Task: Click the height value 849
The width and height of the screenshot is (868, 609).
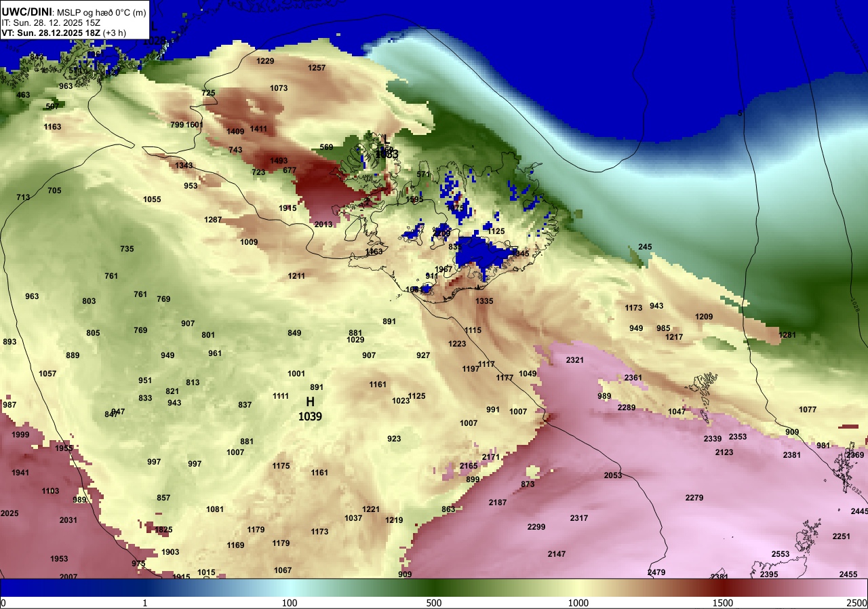Action: [294, 333]
